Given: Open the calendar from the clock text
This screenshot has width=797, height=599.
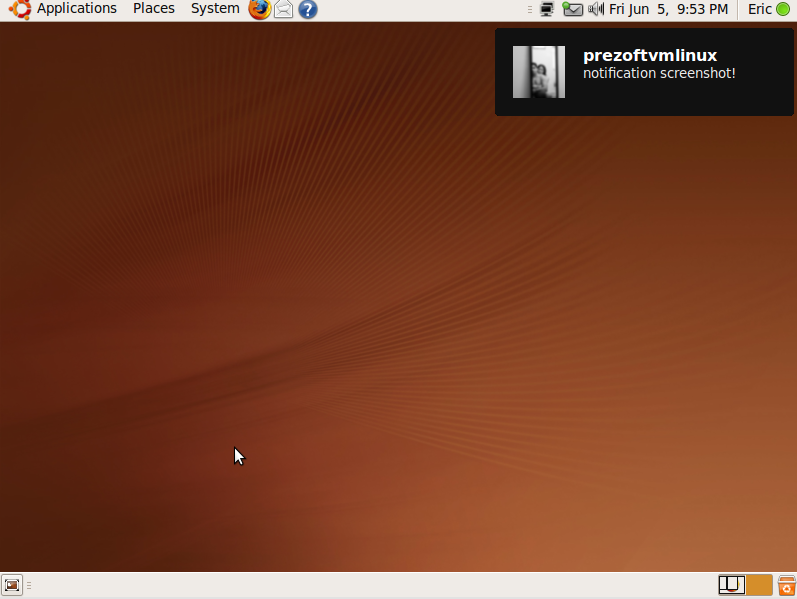Looking at the screenshot, I should [x=668, y=9].
